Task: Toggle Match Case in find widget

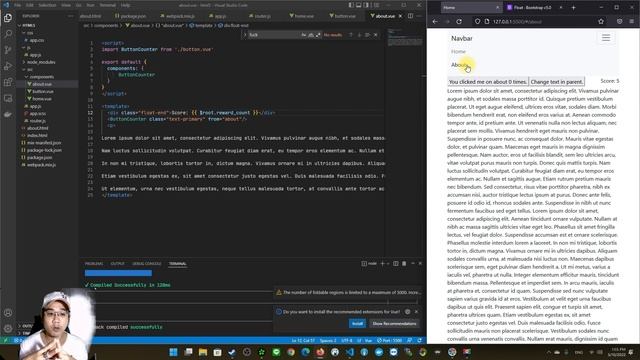Action: point(304,35)
